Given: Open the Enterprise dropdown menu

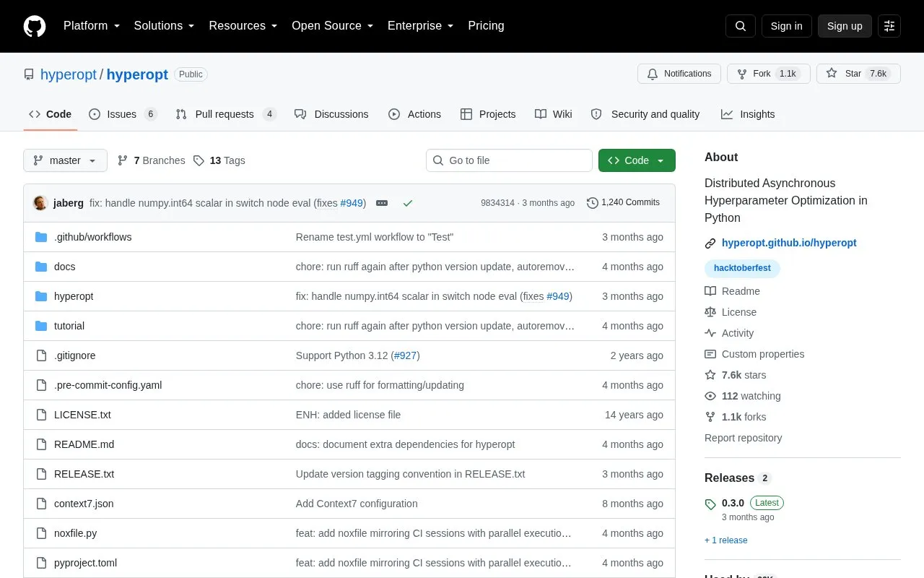Looking at the screenshot, I should tap(421, 26).
